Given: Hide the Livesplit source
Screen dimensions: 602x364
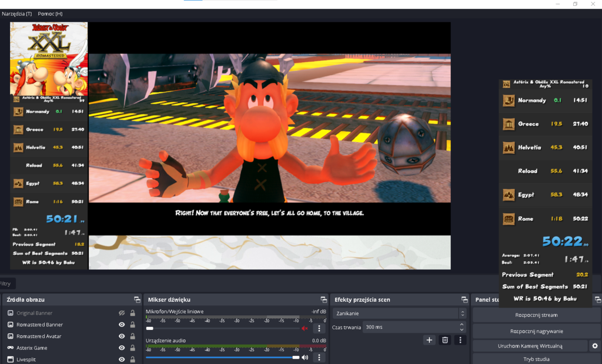Looking at the screenshot, I should click(122, 359).
